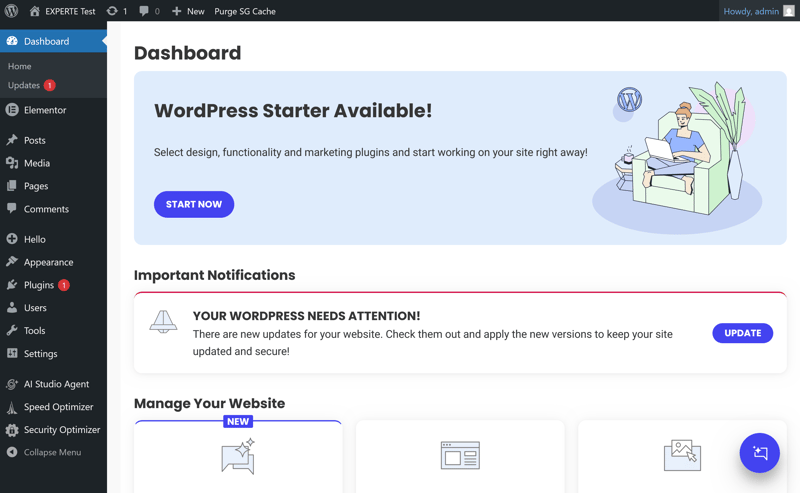The image size is (800, 493).
Task: Click the Security Optimizer gear icon
Action: (x=12, y=430)
